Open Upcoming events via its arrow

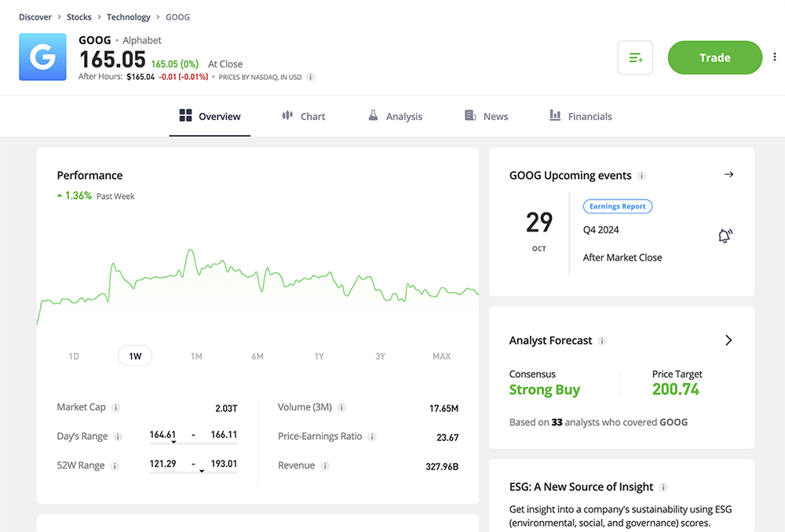click(x=728, y=175)
